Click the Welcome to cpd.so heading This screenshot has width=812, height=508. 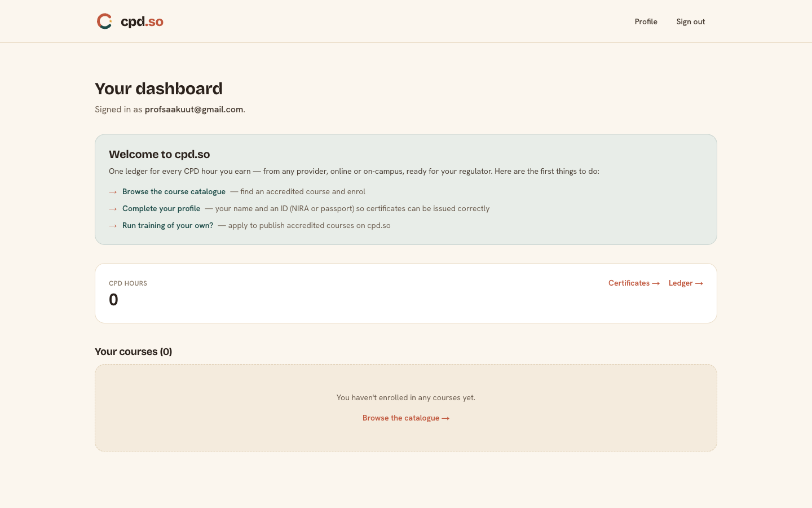(160, 155)
